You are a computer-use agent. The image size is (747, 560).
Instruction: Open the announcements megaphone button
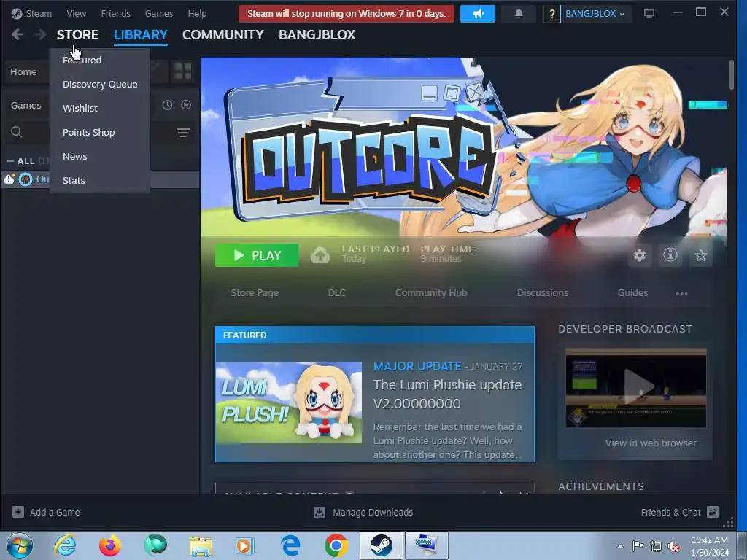pos(477,14)
